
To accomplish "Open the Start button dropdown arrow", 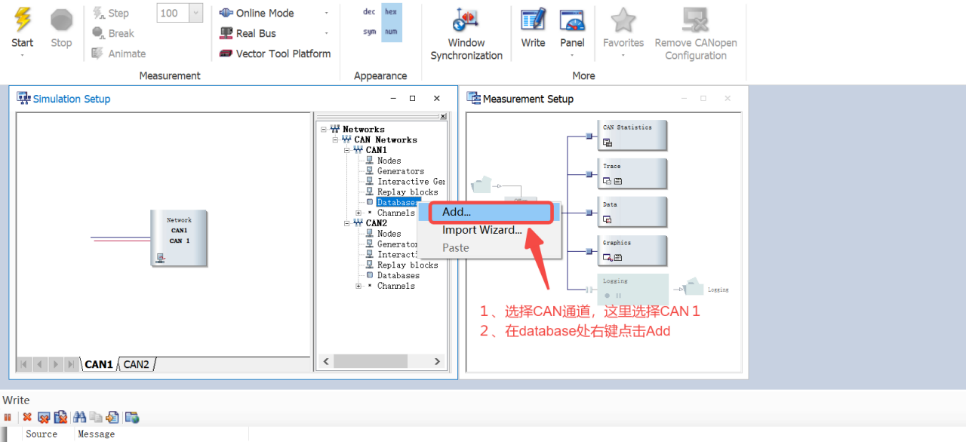I will pyautogui.click(x=23, y=55).
